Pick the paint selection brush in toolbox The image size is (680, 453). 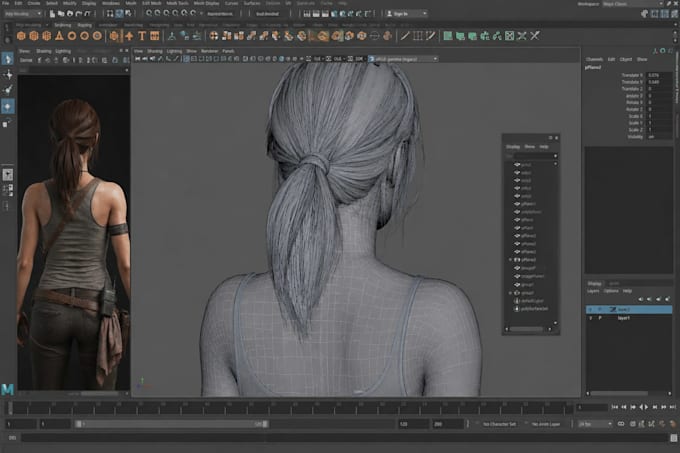coord(8,90)
